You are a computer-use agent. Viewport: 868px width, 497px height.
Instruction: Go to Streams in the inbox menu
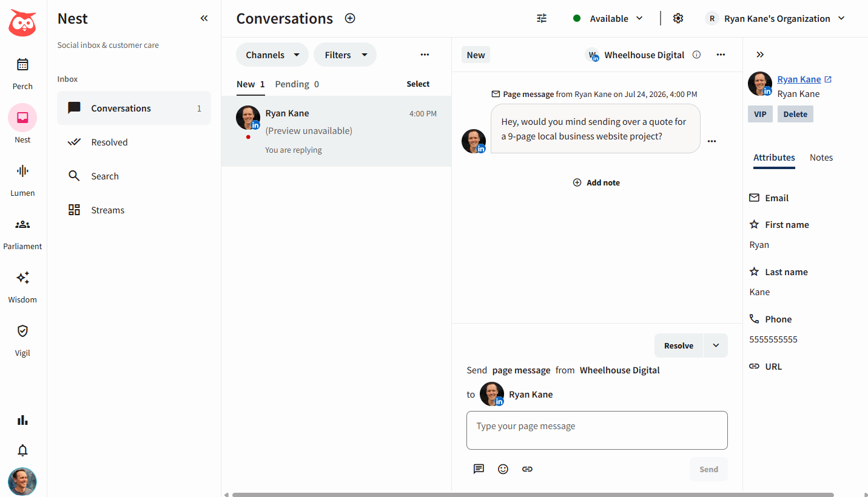click(134, 210)
